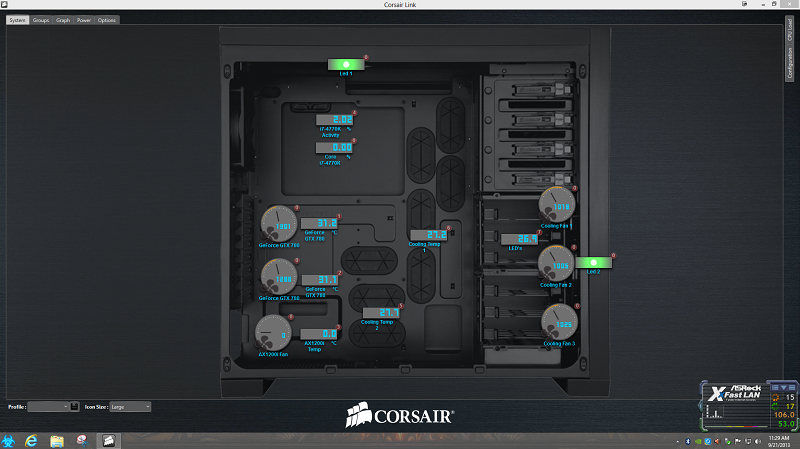Click the GeForce GTX 780 temperature 31.2 readout
The width and height of the screenshot is (800, 449).
(319, 223)
